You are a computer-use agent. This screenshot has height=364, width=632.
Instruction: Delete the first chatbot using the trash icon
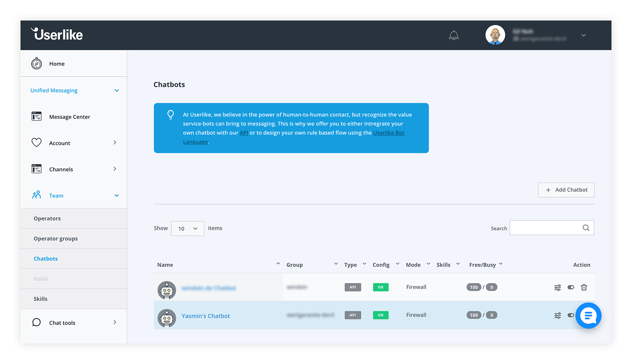click(584, 287)
